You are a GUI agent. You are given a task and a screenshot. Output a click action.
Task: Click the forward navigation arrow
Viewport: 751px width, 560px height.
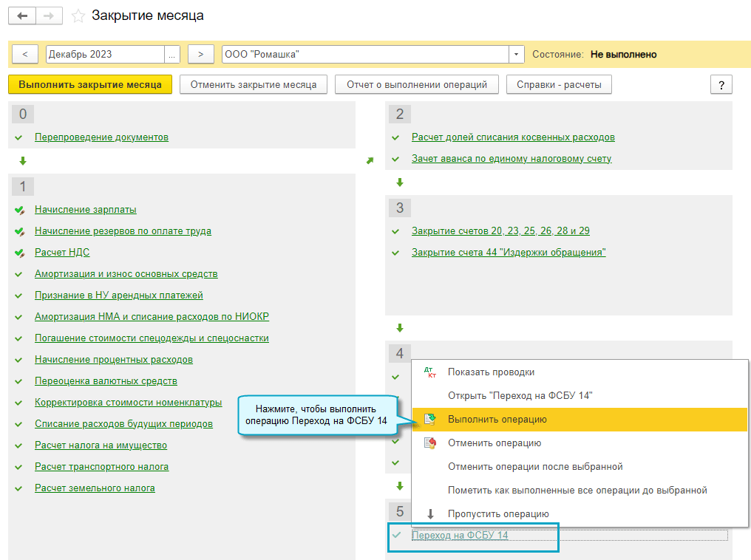50,16
